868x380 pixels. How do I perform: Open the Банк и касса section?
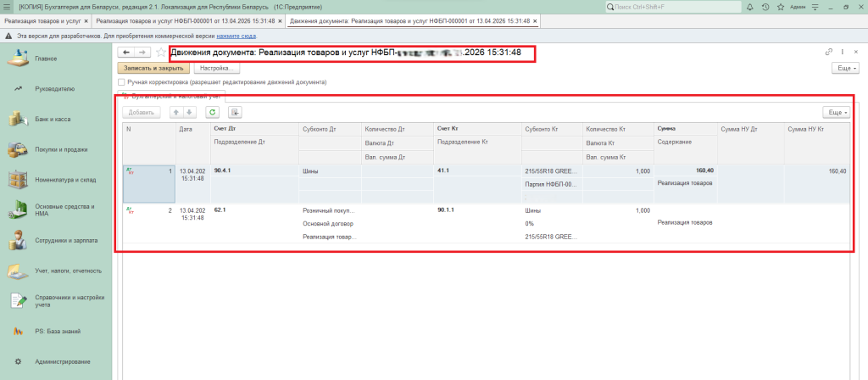tap(53, 119)
